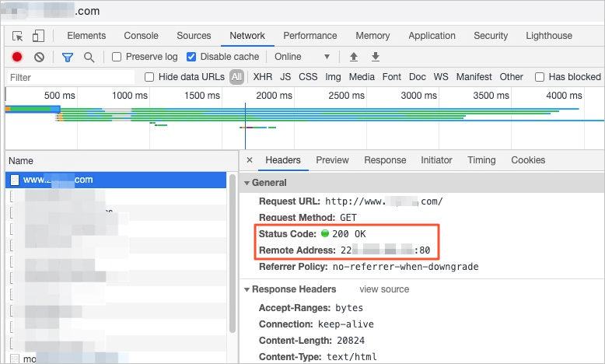Viewport: 605px width, 364px height.
Task: Open the Lighthouse tab
Action: [549, 36]
